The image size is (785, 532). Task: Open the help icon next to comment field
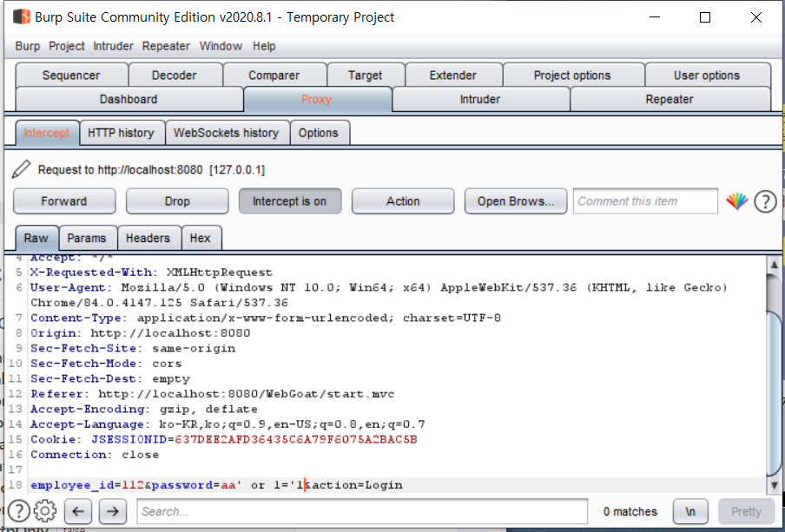[x=765, y=201]
